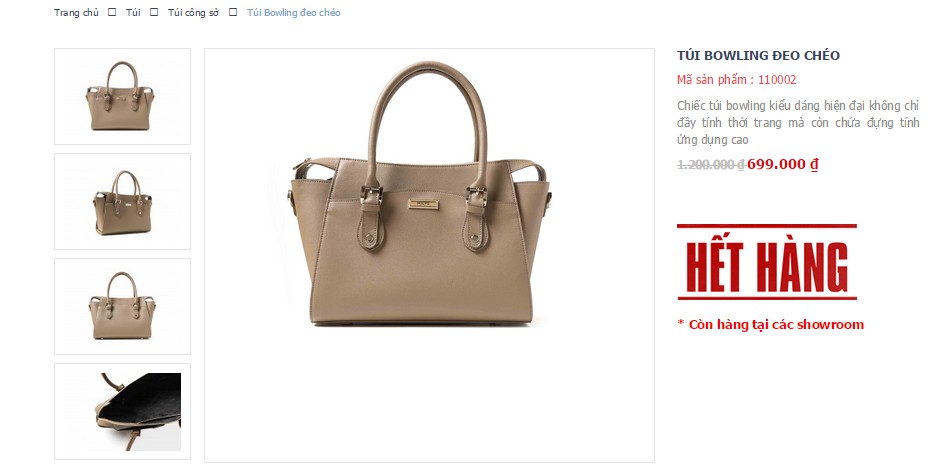Image resolution: width=930 pixels, height=474 pixels.
Task: Click the gold logo plate on the bag
Action: tap(423, 204)
